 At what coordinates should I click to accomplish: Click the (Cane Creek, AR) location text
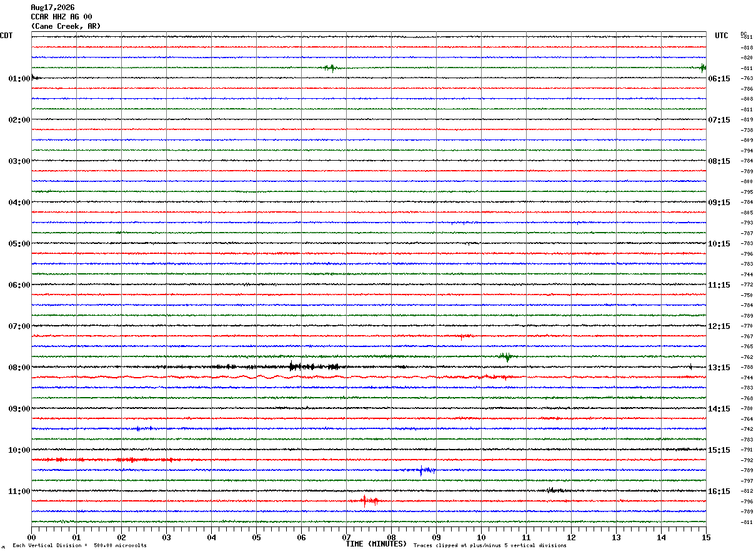point(66,26)
